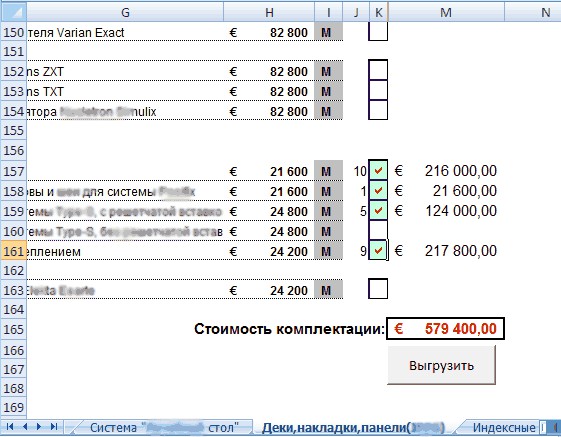This screenshot has height=437, width=561.
Task: Check the box next to ZXT row 152
Action: click(x=378, y=70)
